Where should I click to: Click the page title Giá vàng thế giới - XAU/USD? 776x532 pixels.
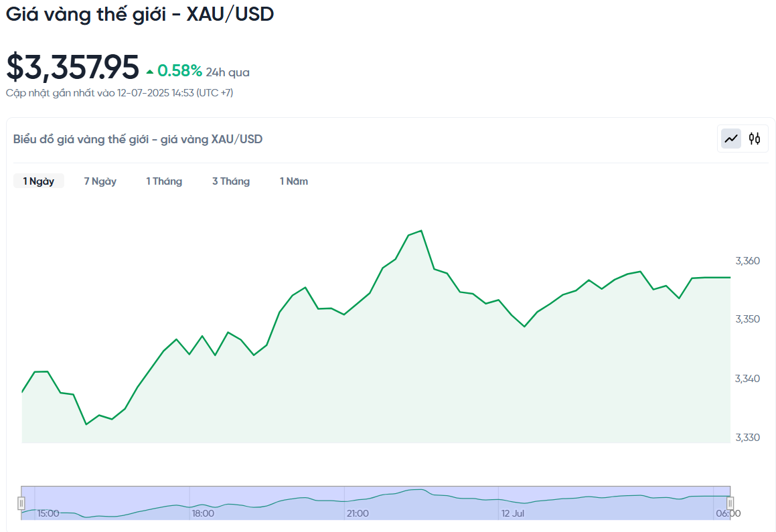tap(140, 14)
